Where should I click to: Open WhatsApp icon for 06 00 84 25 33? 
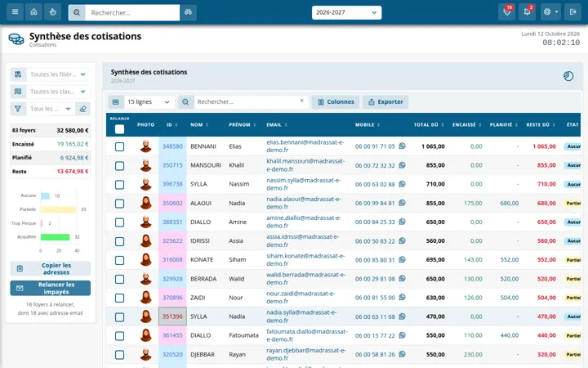click(402, 222)
